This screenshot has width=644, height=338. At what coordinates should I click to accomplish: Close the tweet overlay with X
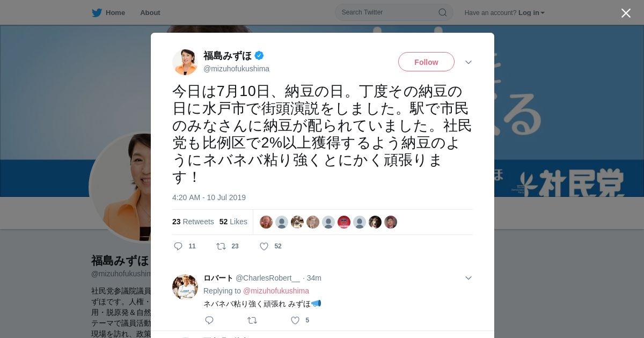pos(626,13)
